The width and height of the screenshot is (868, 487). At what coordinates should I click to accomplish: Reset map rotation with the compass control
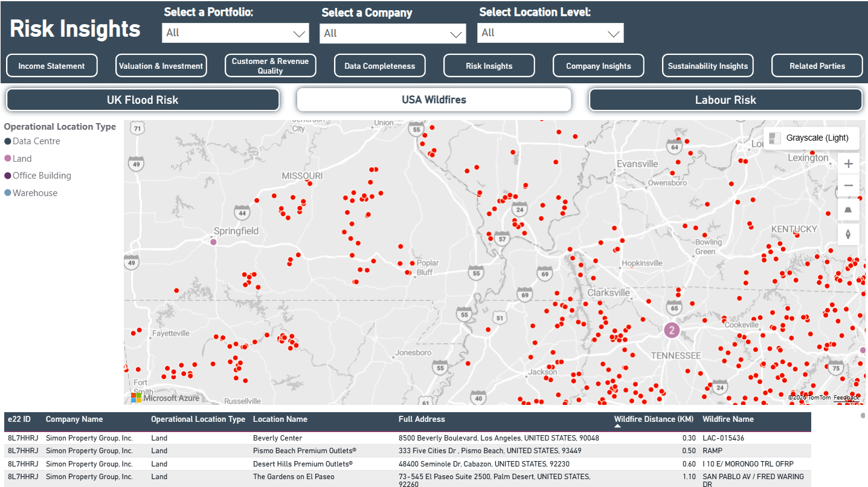(x=848, y=234)
